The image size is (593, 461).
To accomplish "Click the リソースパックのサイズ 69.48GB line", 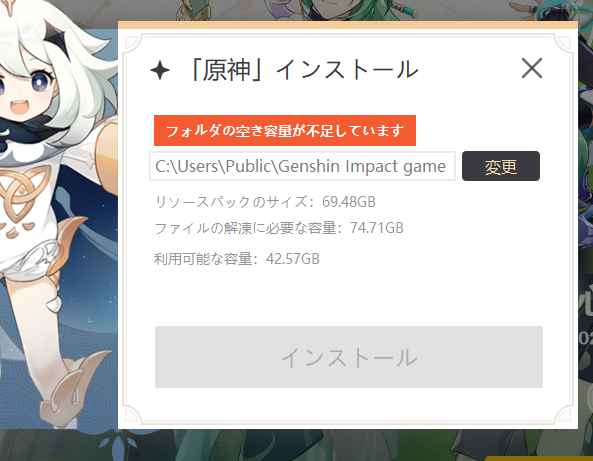I will [265, 202].
